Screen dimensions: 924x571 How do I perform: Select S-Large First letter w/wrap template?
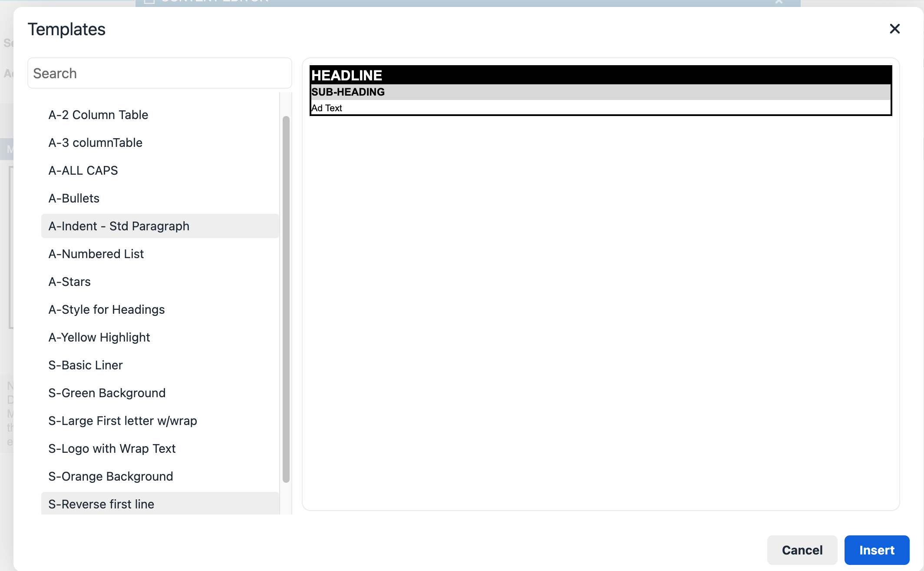[x=122, y=421]
